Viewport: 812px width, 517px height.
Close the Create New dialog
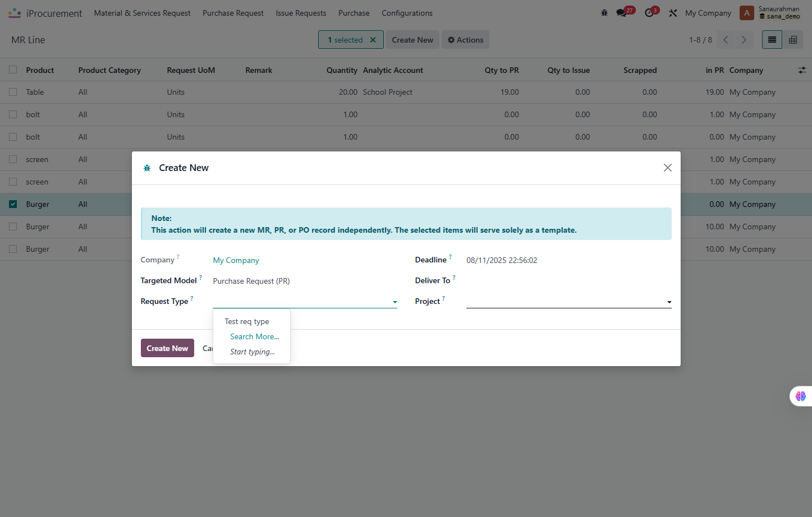click(668, 168)
